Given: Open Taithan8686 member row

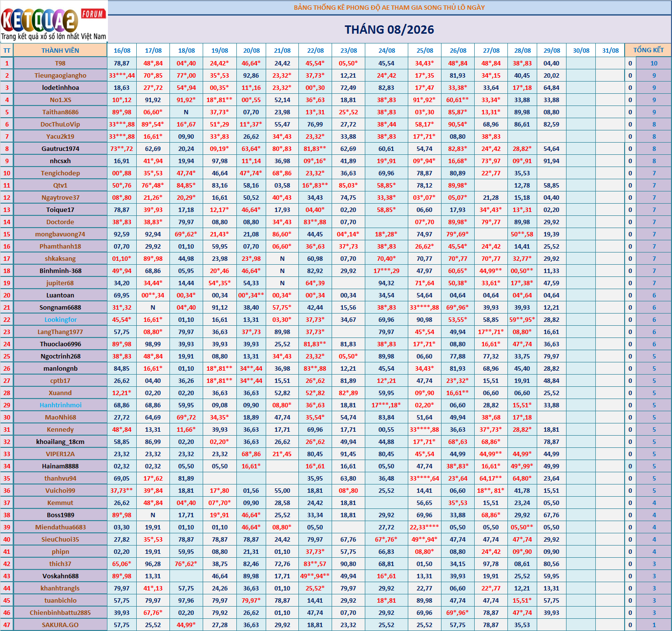Looking at the screenshot, I should tap(60, 112).
